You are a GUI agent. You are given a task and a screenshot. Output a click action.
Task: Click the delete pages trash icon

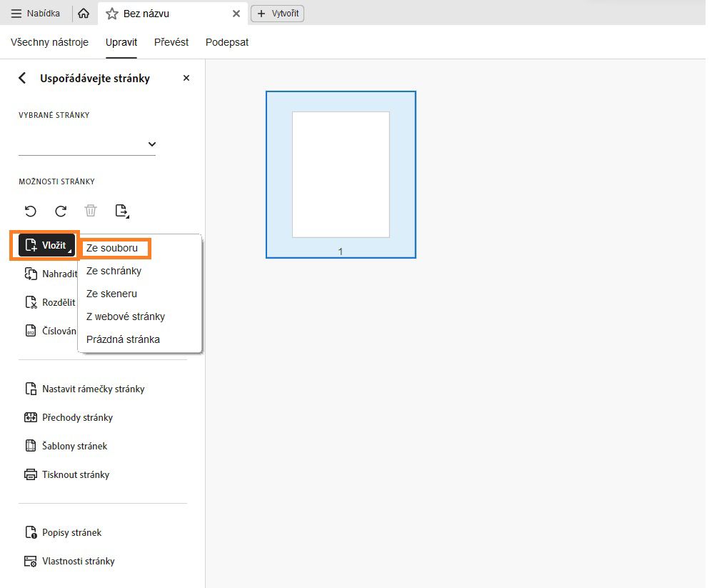[91, 211]
